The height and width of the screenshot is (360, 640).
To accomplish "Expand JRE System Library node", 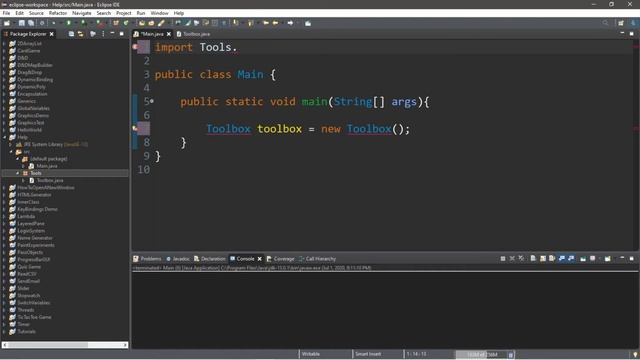I will pos(11,144).
